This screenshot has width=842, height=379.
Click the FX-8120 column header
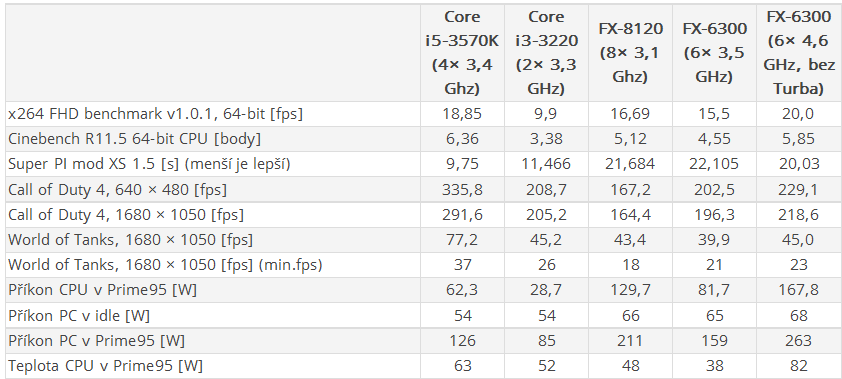pos(630,53)
